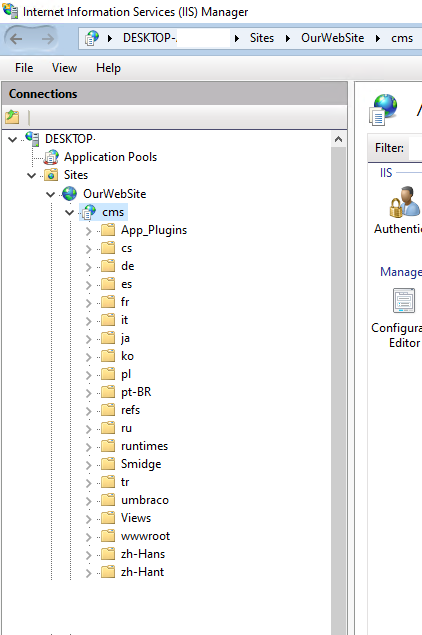Click the refs folder icon

tap(108, 410)
